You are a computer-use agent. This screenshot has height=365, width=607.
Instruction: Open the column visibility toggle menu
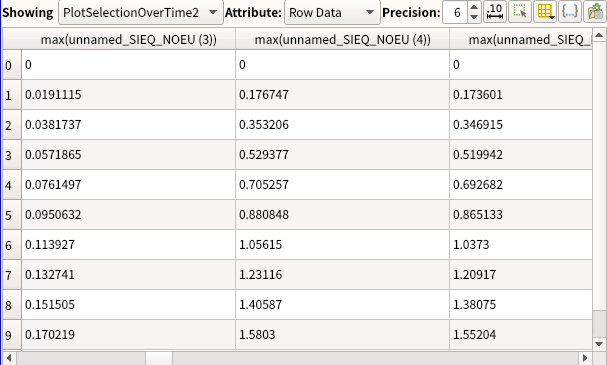[545, 12]
